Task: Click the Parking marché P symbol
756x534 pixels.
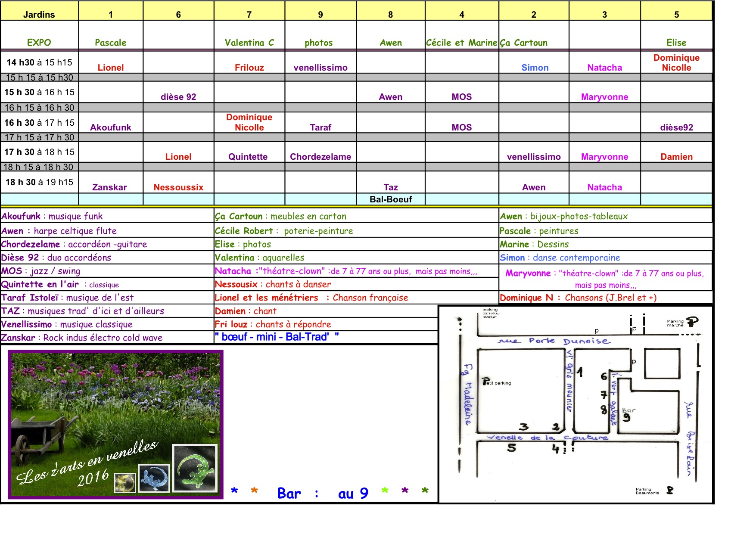Action: [x=692, y=322]
